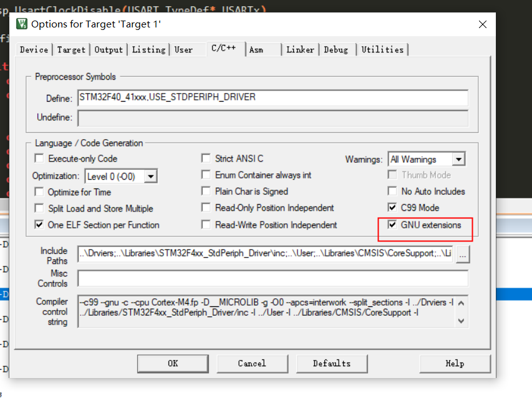
Task: Click the OK button
Action: coord(173,364)
